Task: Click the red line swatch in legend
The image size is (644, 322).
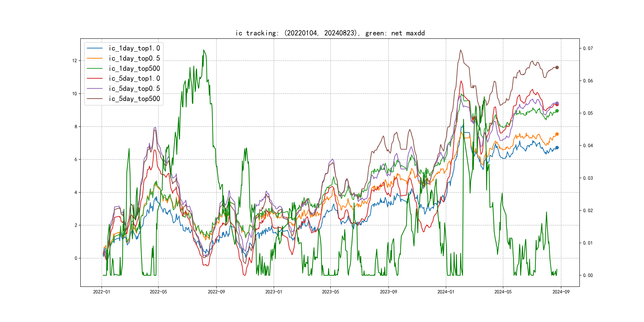Action: pyautogui.click(x=94, y=79)
